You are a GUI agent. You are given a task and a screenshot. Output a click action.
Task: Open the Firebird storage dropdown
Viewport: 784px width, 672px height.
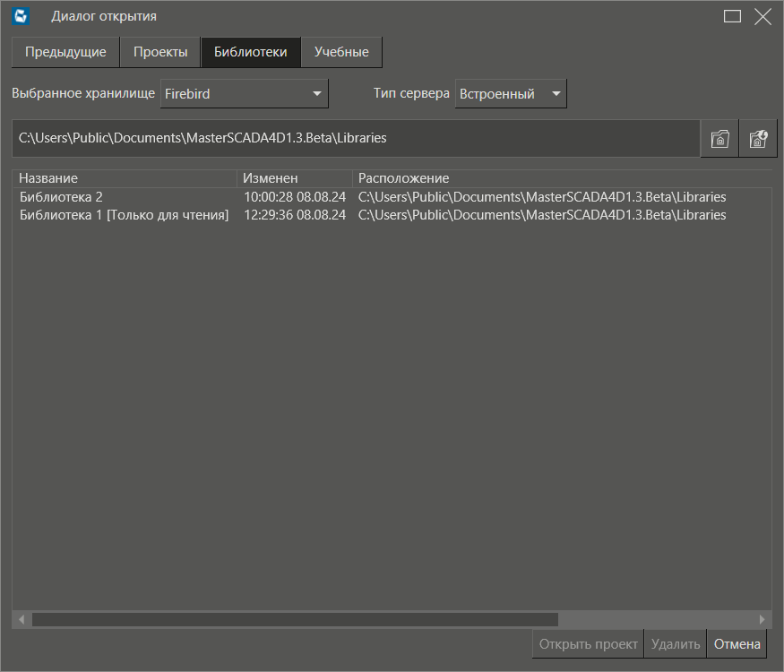point(244,93)
